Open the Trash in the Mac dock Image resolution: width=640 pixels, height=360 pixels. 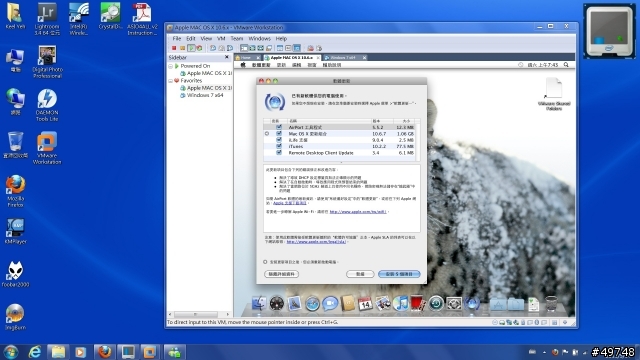click(x=551, y=304)
